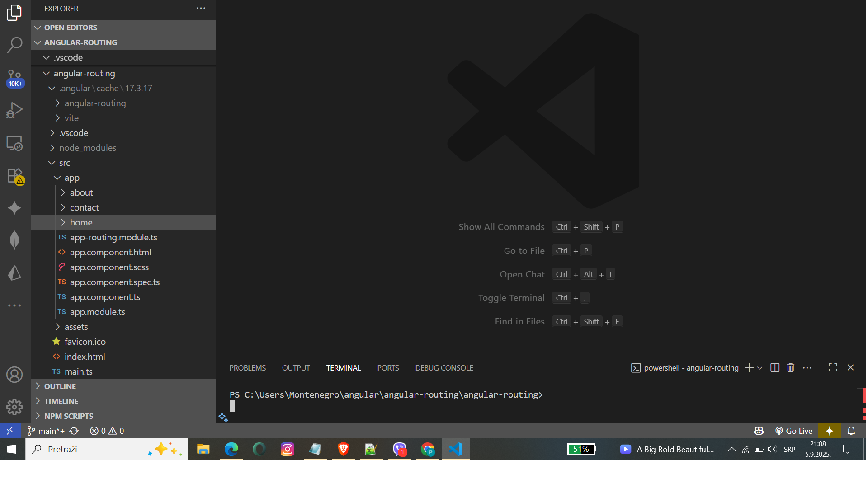Kill the terminal with trash icon
Viewport: 868px width, 488px height.
[x=791, y=368]
